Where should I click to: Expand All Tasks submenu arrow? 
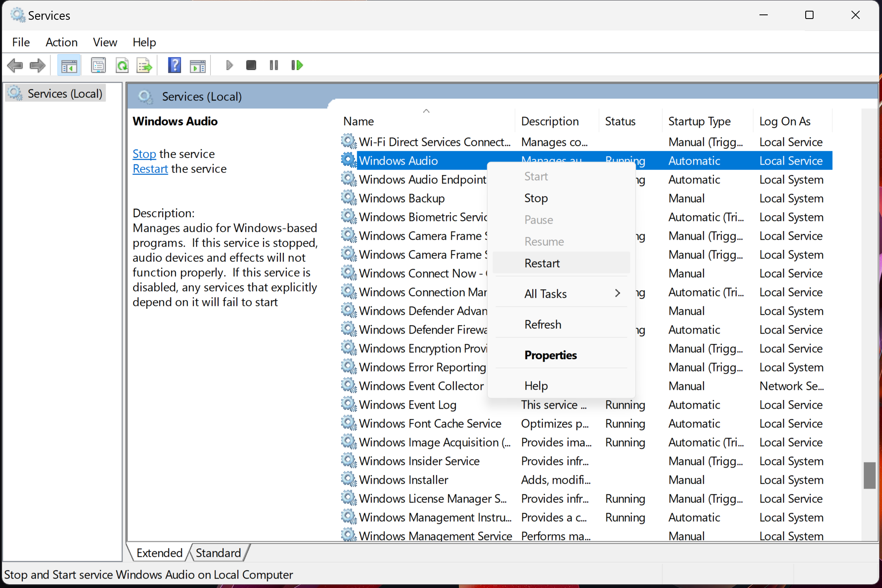618,293
